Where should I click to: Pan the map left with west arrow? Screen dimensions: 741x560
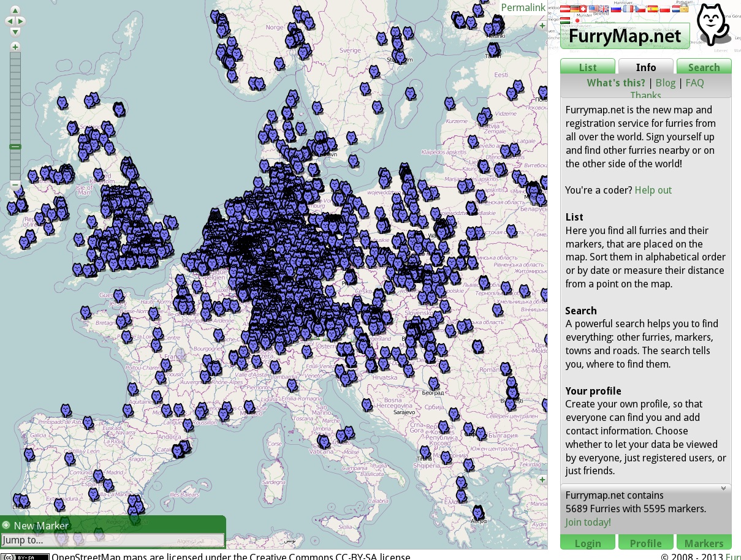click(9, 21)
